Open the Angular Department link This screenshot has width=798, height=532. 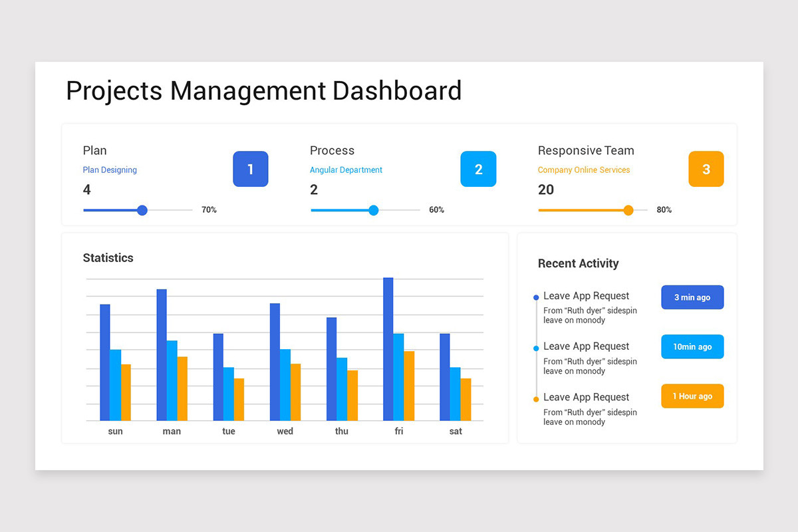click(x=346, y=170)
